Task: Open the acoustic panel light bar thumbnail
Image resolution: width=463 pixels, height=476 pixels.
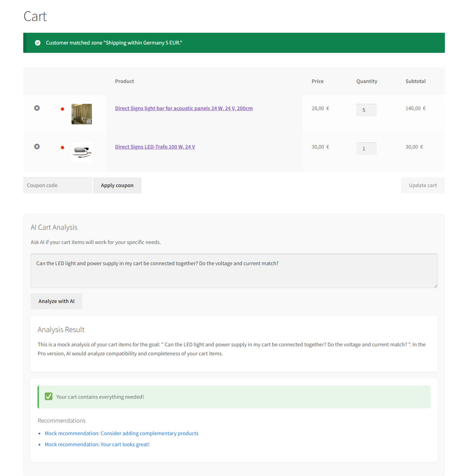Action: 82,114
